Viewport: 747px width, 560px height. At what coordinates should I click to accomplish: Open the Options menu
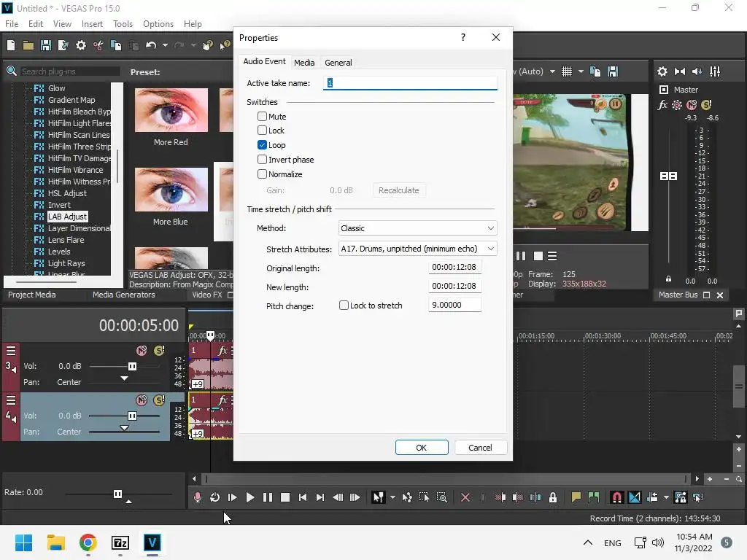(158, 24)
